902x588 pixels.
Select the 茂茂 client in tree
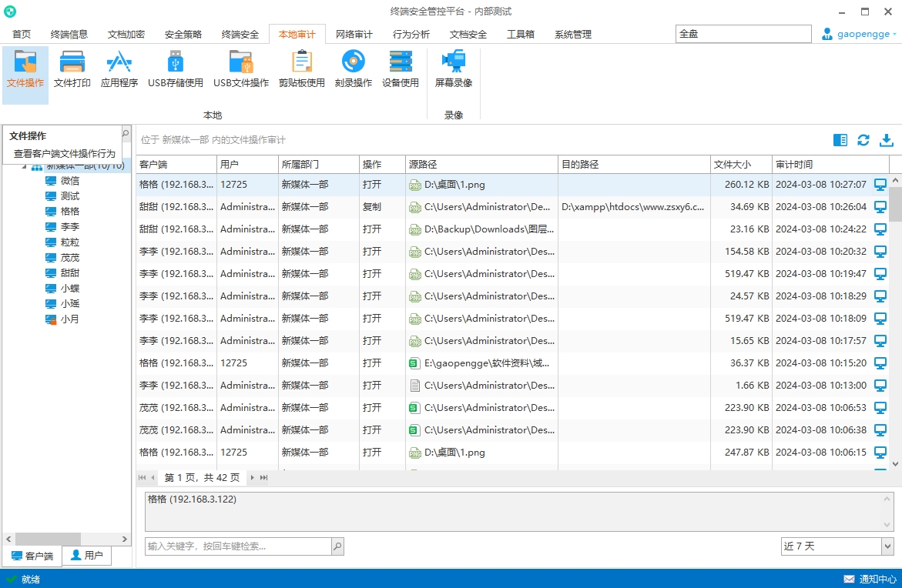[x=62, y=258]
